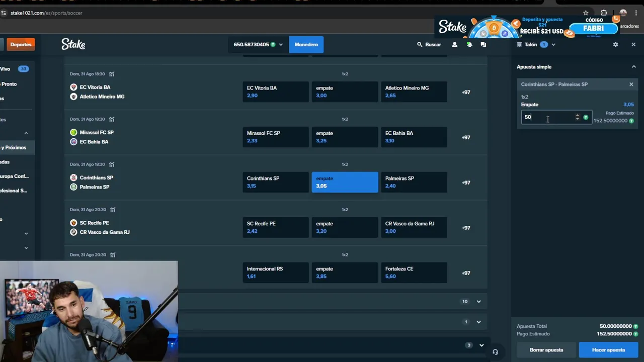Select EC Bahia BA odds 3,10

[414, 137]
